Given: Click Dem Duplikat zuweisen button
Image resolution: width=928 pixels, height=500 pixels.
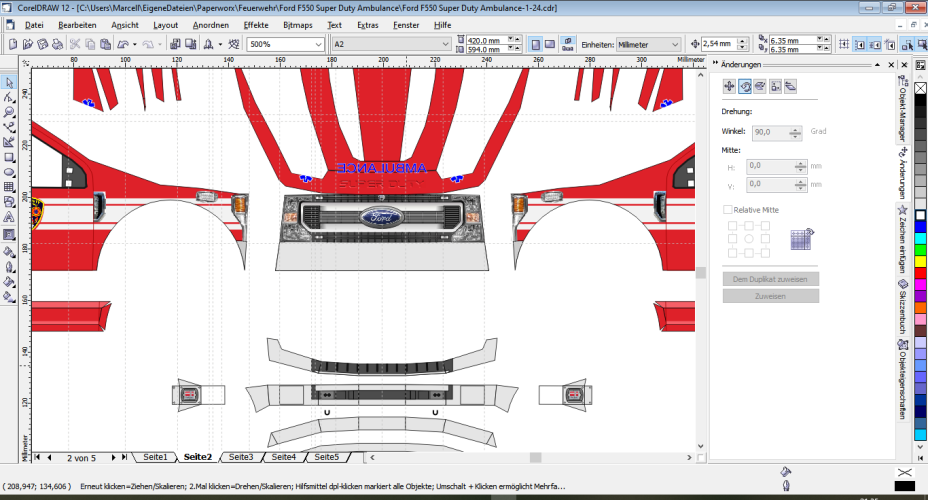Looking at the screenshot, I should coord(770,279).
